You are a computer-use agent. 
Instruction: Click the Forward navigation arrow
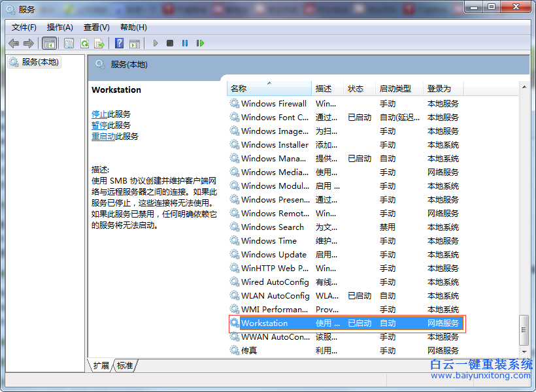pos(29,43)
